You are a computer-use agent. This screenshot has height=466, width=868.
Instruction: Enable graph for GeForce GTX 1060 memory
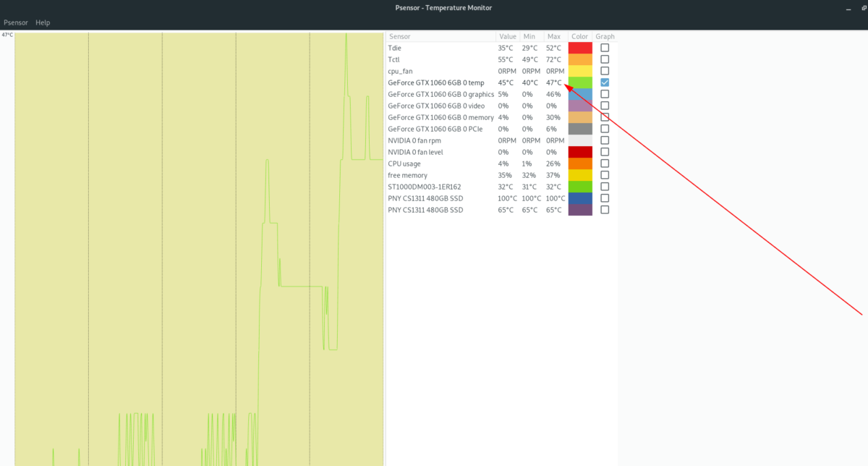(605, 117)
